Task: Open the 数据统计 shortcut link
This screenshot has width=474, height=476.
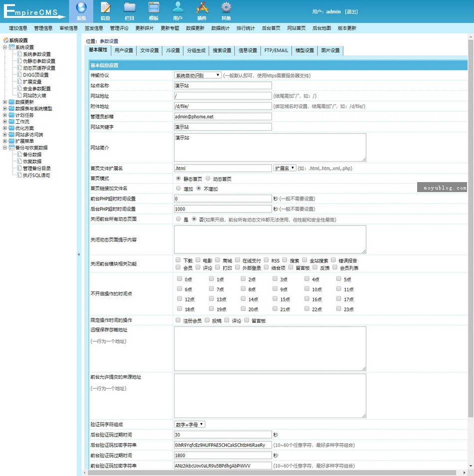Action: [x=221, y=28]
